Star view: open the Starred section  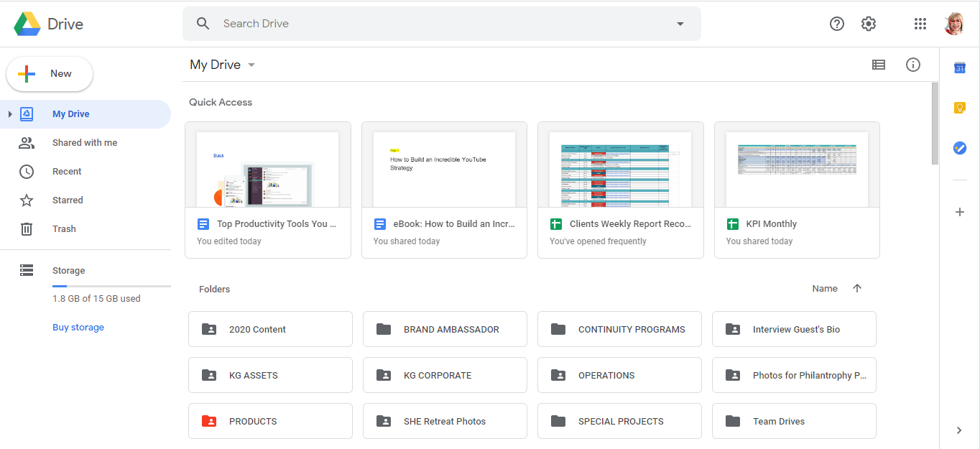pos(67,200)
